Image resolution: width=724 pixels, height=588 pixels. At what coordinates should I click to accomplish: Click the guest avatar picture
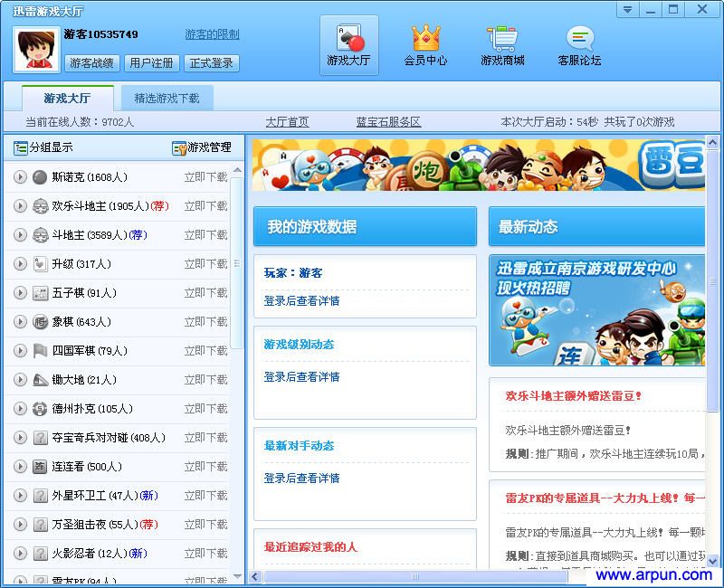[x=36, y=50]
